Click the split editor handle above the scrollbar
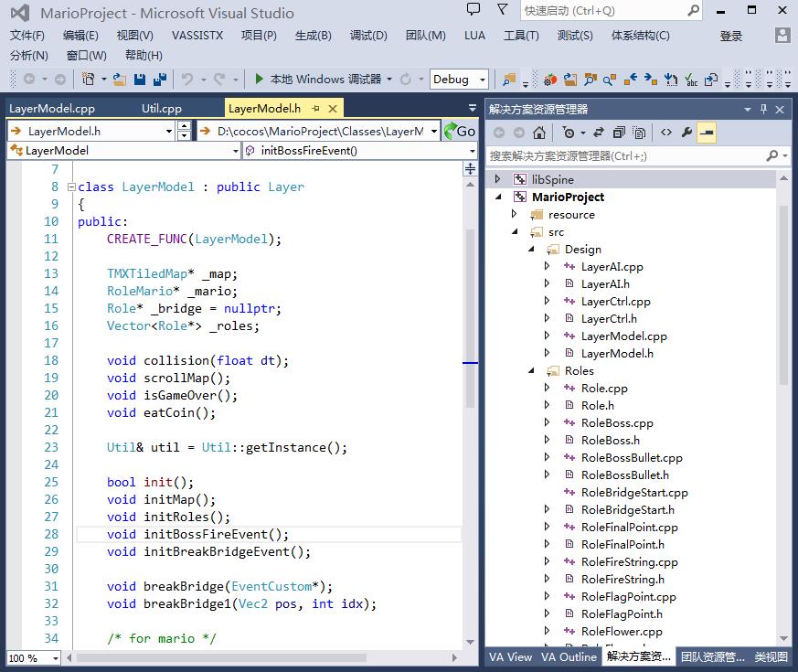This screenshot has height=672, width=798. coord(470,168)
